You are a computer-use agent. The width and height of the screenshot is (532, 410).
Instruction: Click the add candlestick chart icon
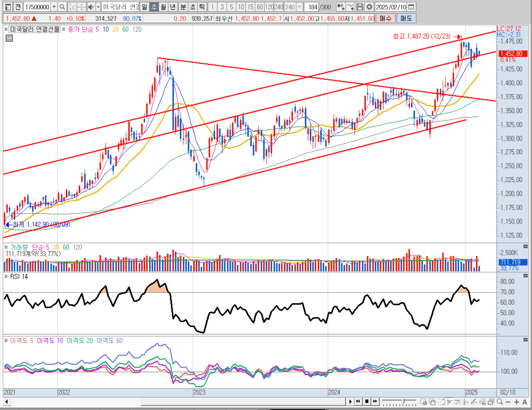[x=341, y=7]
